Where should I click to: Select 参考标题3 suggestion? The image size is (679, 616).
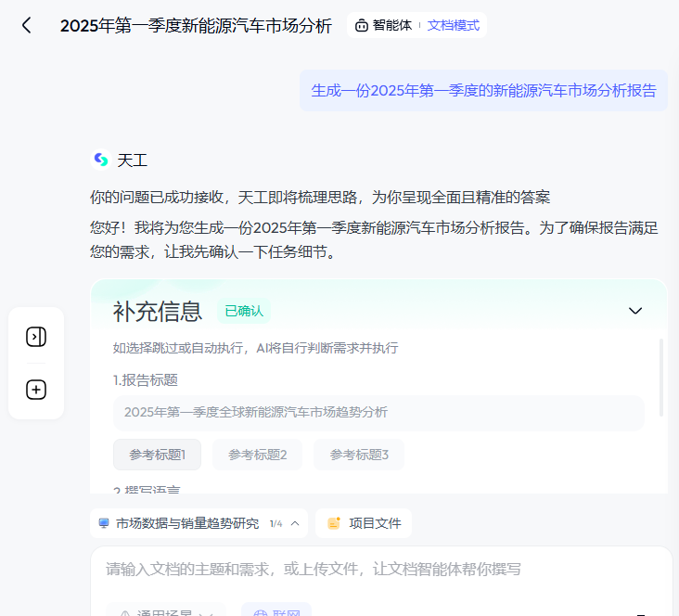[359, 455]
